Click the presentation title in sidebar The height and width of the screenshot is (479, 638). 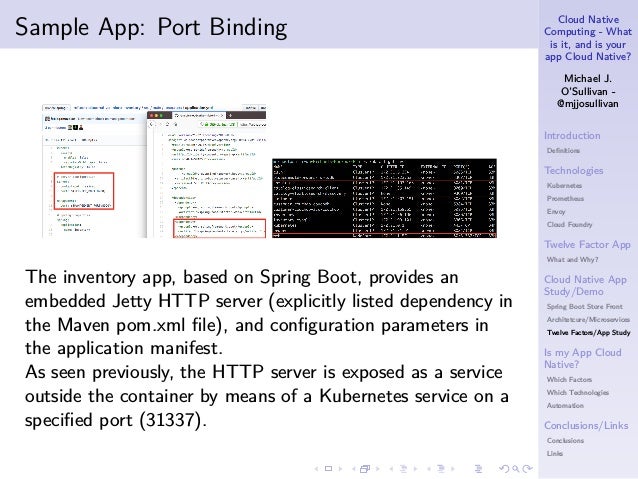pos(588,38)
